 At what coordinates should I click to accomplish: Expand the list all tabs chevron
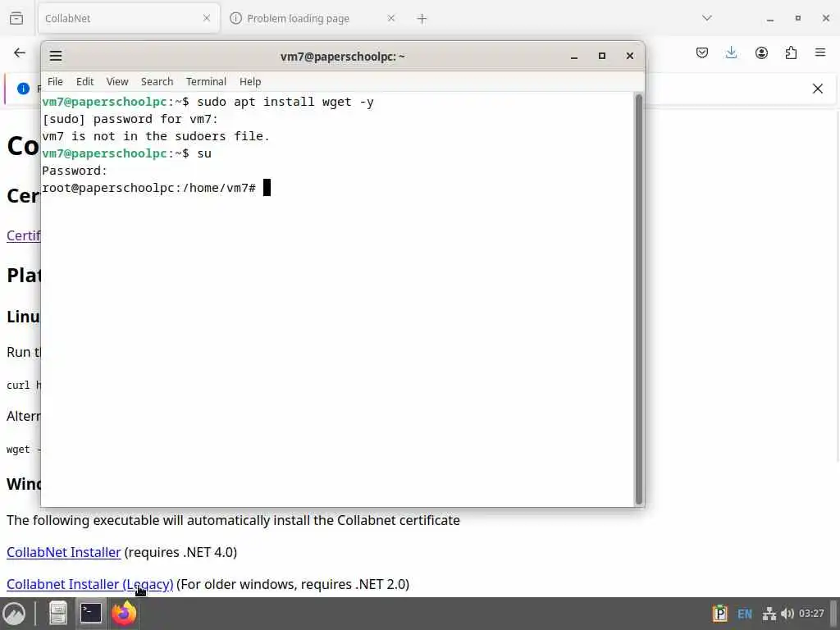pyautogui.click(x=706, y=18)
